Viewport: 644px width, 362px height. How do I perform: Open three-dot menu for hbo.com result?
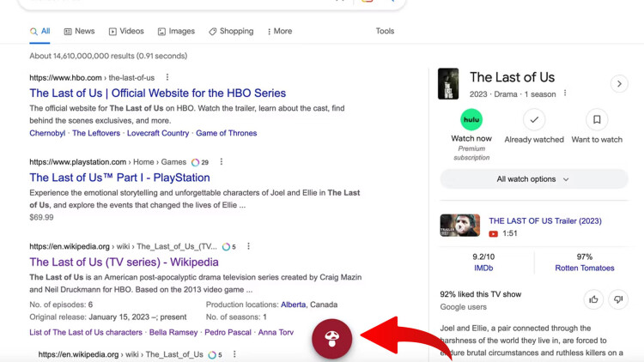[167, 77]
